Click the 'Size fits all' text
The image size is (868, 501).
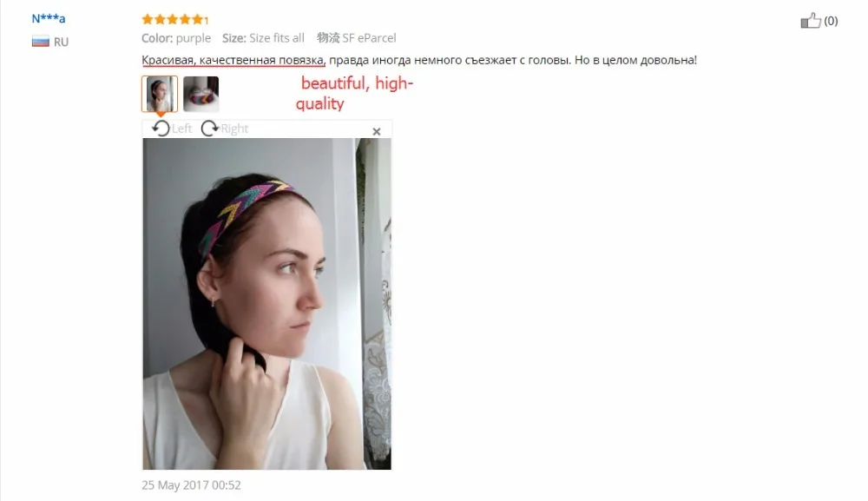tap(277, 38)
